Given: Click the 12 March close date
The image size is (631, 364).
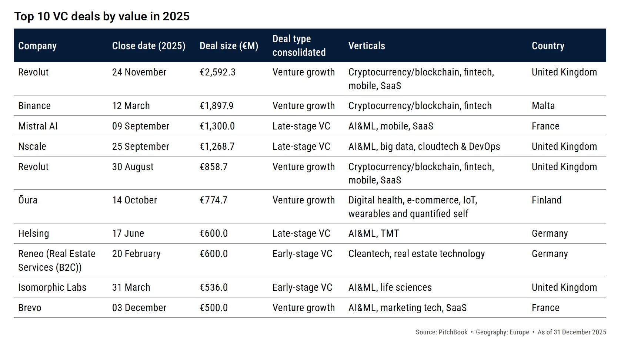Looking at the screenshot, I should coord(131,106).
